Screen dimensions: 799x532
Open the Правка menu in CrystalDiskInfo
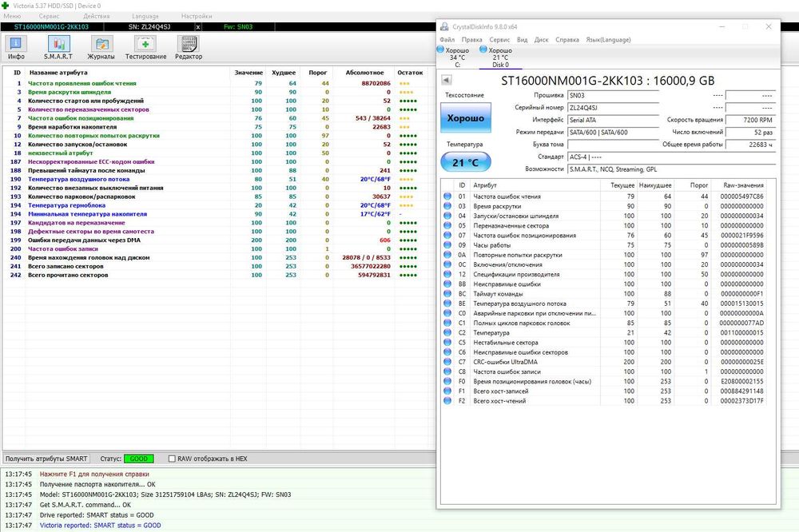point(472,40)
